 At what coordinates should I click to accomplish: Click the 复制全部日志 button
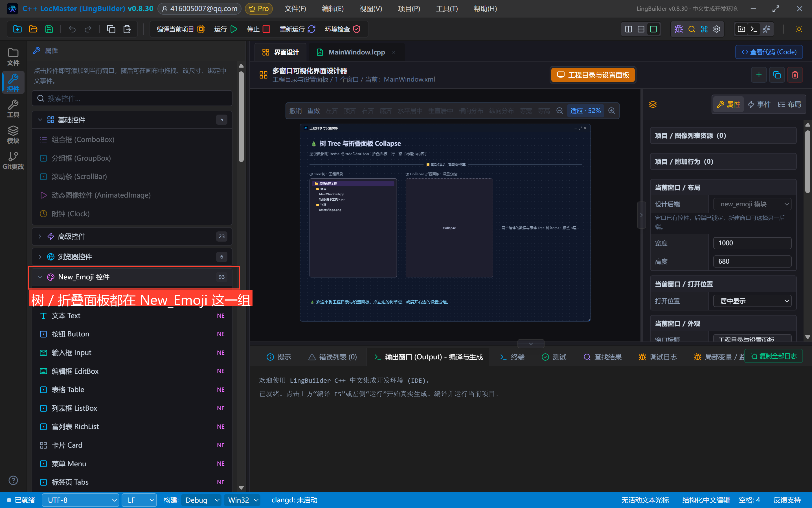(x=774, y=356)
